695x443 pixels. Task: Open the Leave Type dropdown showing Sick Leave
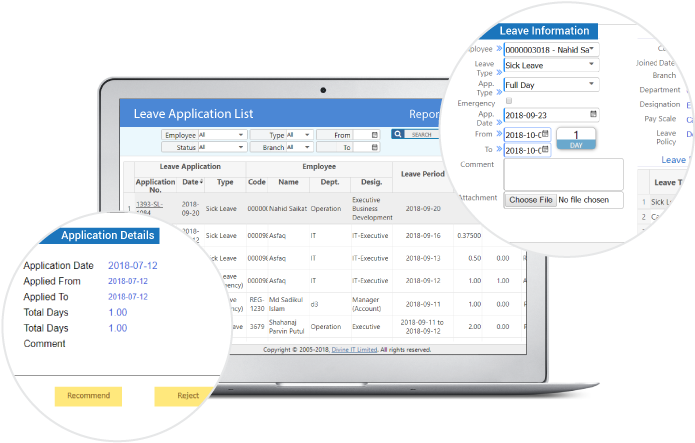(x=551, y=65)
